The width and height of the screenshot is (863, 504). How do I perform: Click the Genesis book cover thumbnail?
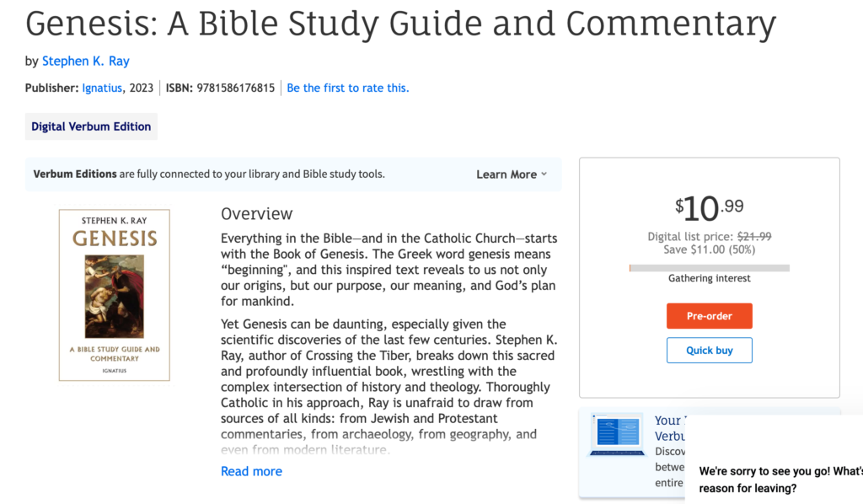tap(115, 295)
